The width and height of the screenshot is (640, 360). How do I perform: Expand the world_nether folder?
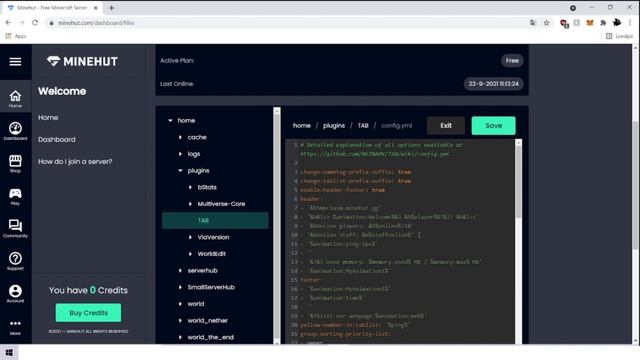180,320
